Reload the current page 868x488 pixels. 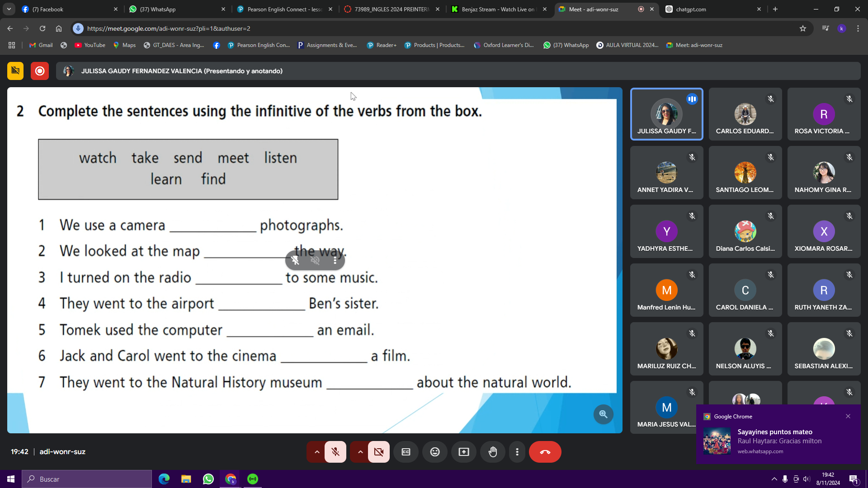pos(42,28)
